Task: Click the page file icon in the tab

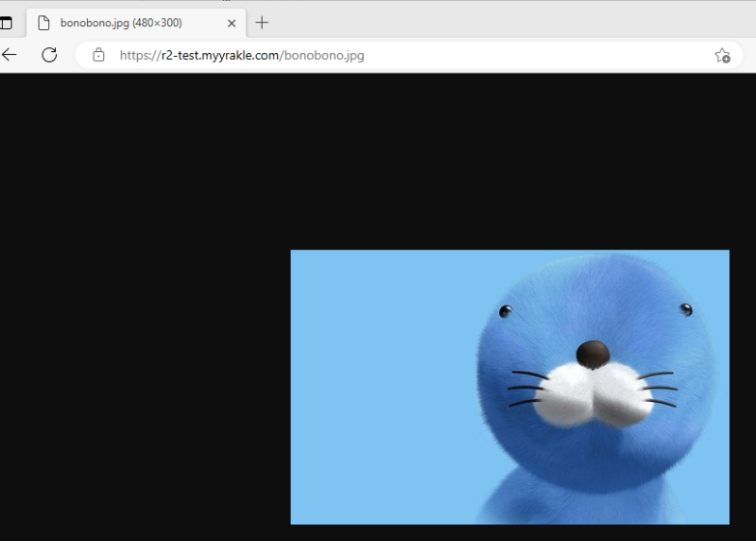Action: click(x=43, y=23)
